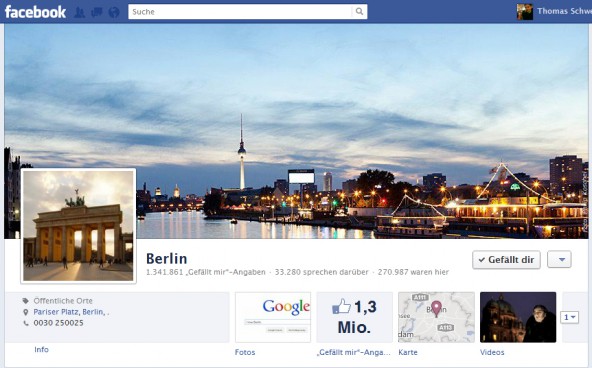
Task: Click the 33.280 sprechen darüber text
Action: 321,272
